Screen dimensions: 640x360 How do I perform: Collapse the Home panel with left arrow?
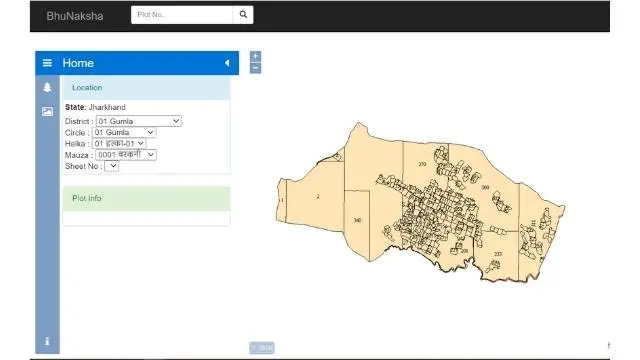[227, 63]
